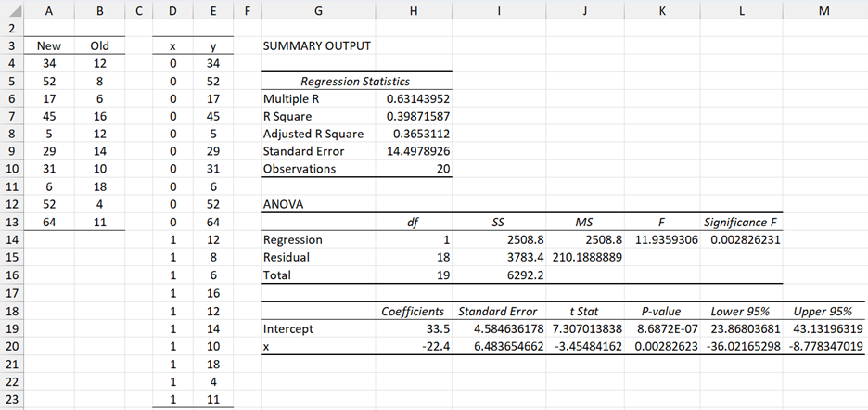Select the 'Coefficients' header cell
Screen dimensions: 868x410
coord(414,311)
